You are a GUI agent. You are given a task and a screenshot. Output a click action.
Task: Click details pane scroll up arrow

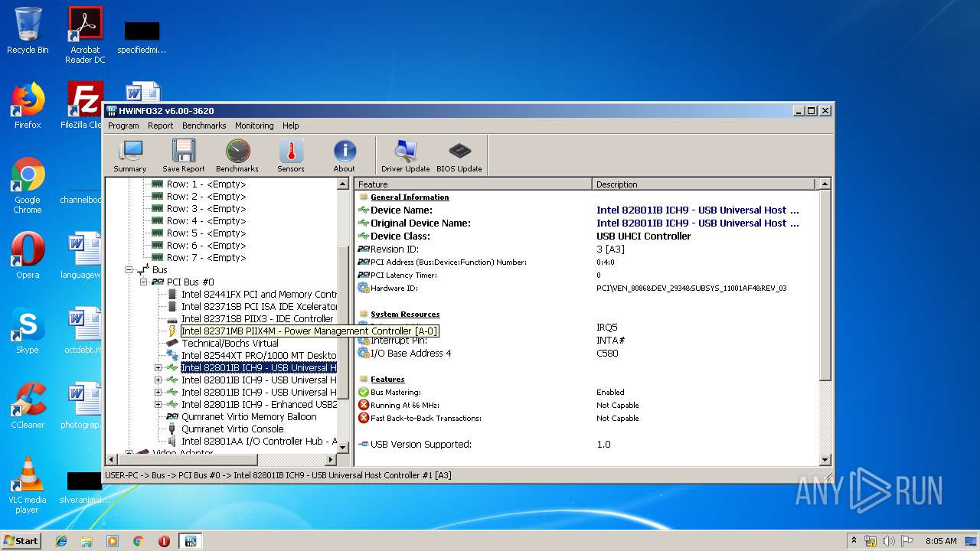[825, 184]
